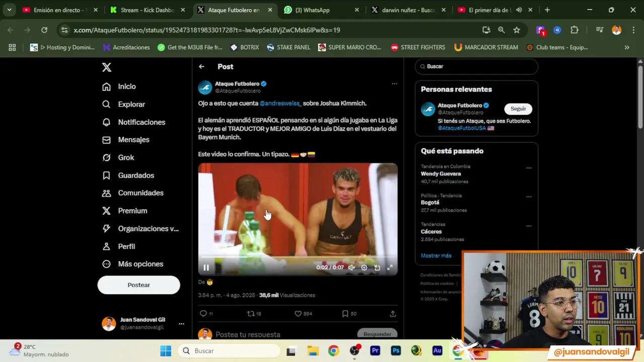Open Bogotá trend options
644x362 pixels.
click(x=529, y=197)
